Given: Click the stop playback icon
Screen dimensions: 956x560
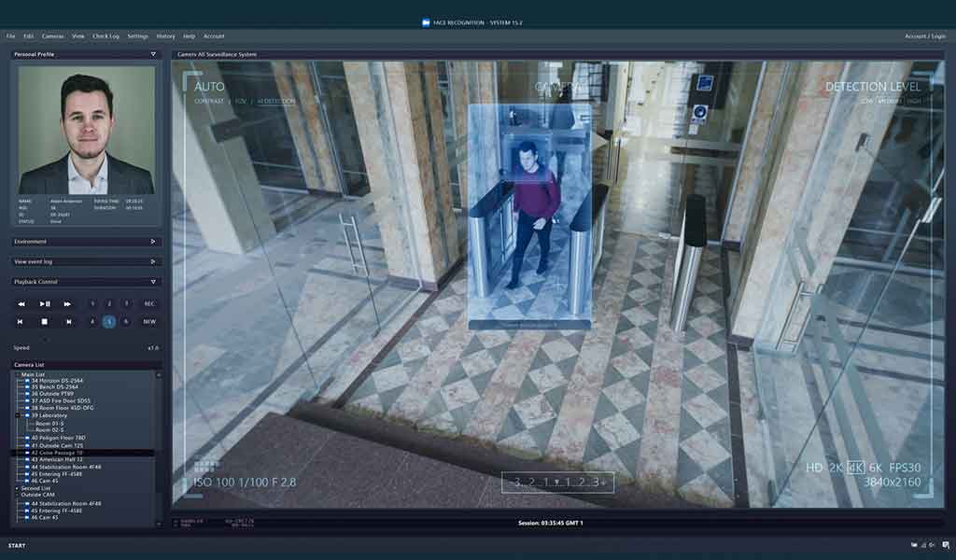Looking at the screenshot, I should tap(45, 320).
